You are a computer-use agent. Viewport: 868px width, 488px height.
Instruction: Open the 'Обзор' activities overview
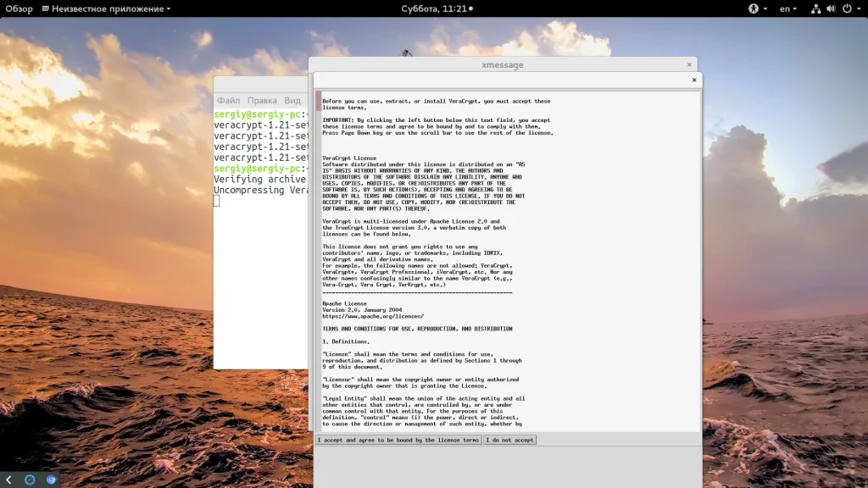(x=19, y=8)
